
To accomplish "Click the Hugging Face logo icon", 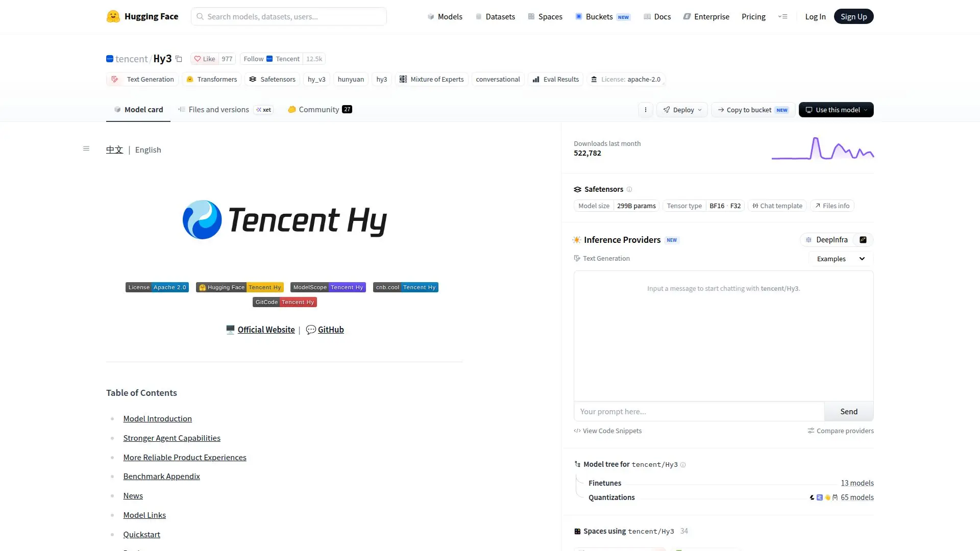I will (x=113, y=16).
